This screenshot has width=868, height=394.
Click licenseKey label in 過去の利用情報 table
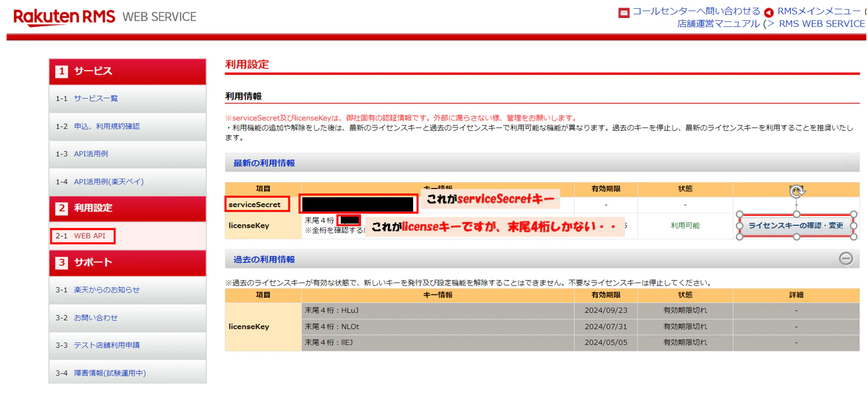point(249,327)
